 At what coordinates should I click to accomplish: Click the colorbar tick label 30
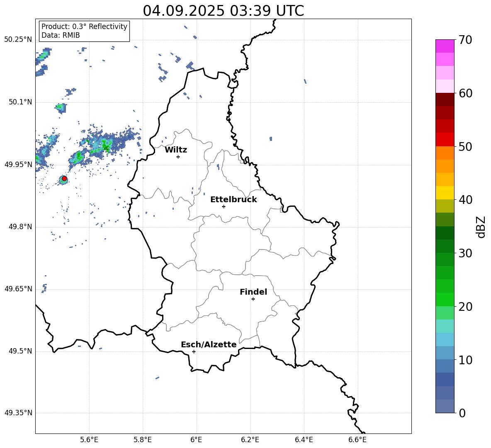point(465,253)
